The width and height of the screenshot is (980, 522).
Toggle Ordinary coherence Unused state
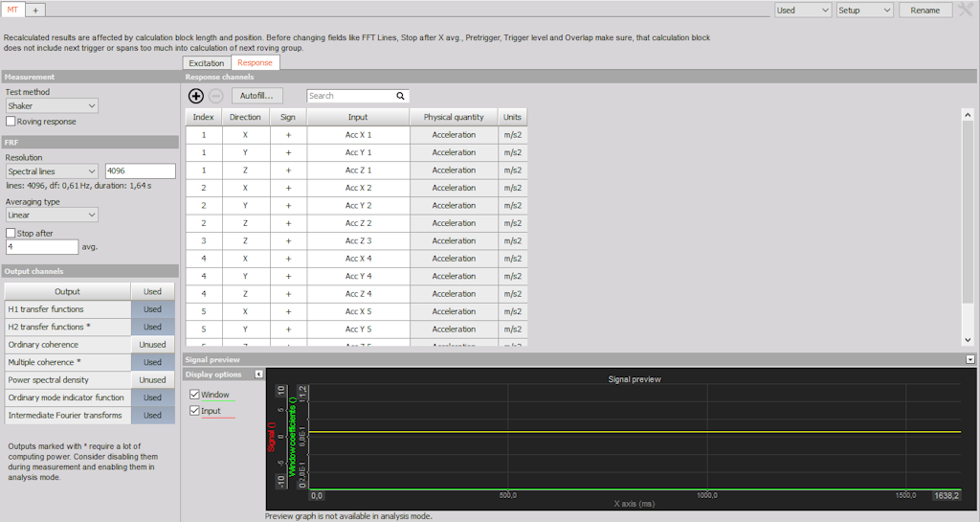[152, 345]
